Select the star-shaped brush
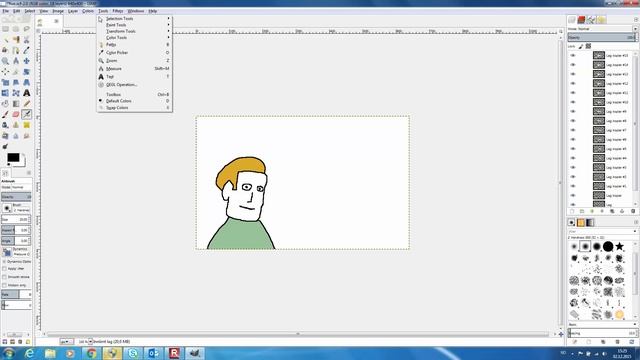The width and height of the screenshot is (640, 360). (619, 246)
